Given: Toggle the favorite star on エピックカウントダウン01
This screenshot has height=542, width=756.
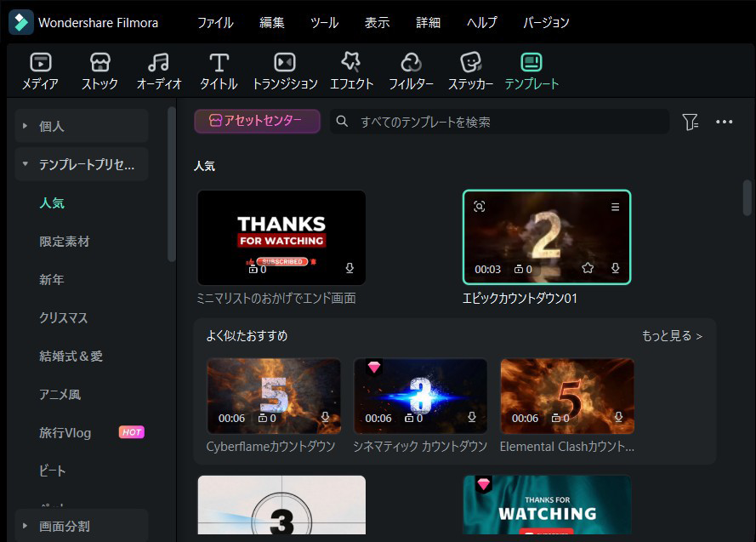Looking at the screenshot, I should (587, 268).
